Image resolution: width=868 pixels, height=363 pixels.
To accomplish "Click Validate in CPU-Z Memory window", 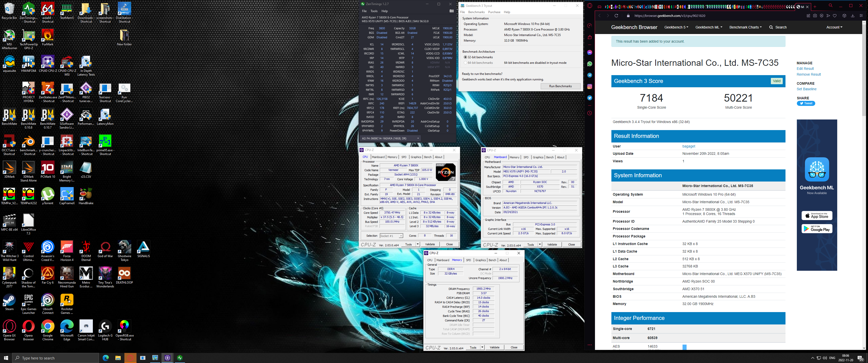I will (x=494, y=348).
